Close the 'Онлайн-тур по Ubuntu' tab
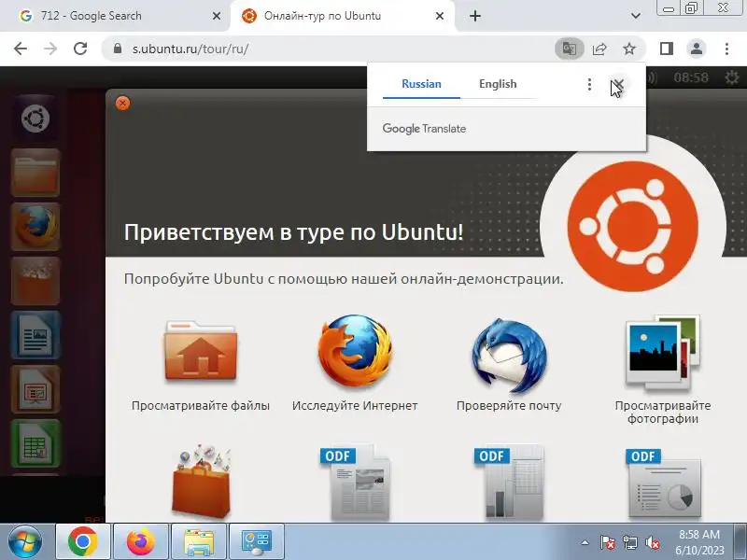Screen dimensions: 747x560 click(x=439, y=16)
